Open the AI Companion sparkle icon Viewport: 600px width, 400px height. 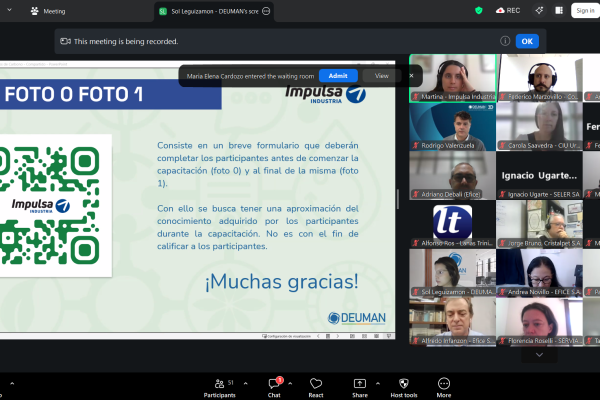click(x=539, y=10)
